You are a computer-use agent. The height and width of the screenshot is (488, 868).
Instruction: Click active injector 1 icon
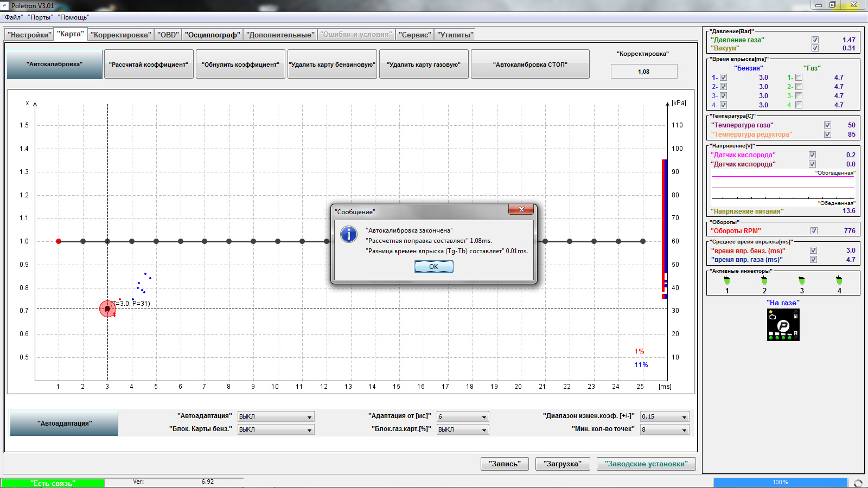click(727, 280)
